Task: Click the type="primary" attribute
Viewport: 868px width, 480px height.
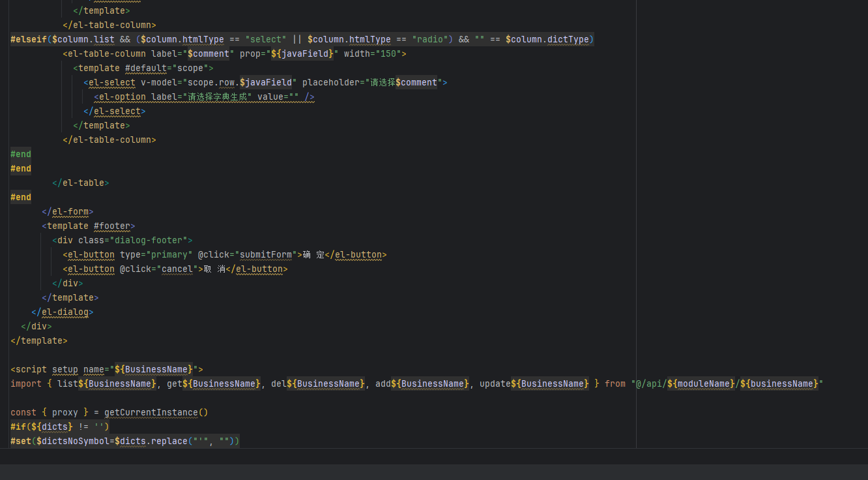Action: 156,255
